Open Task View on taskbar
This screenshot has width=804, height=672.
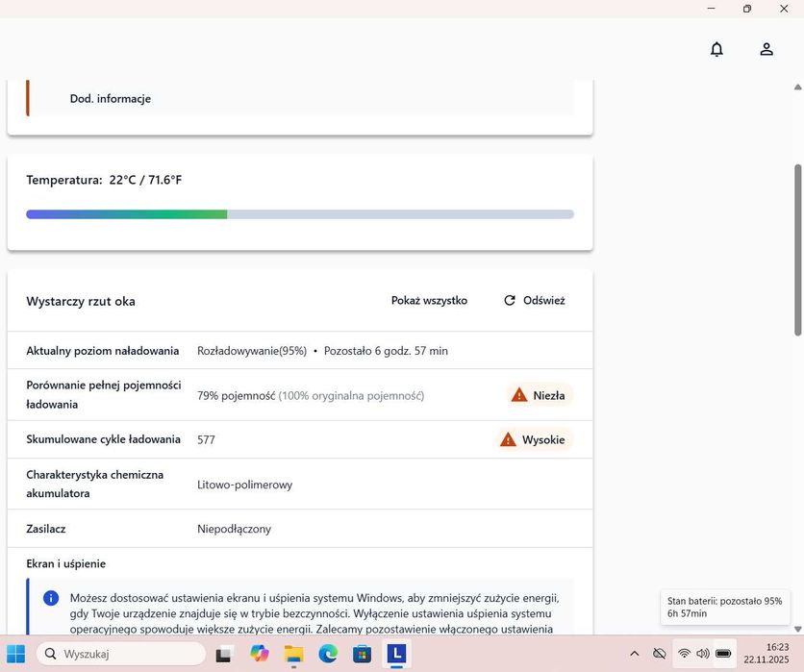pyautogui.click(x=223, y=654)
